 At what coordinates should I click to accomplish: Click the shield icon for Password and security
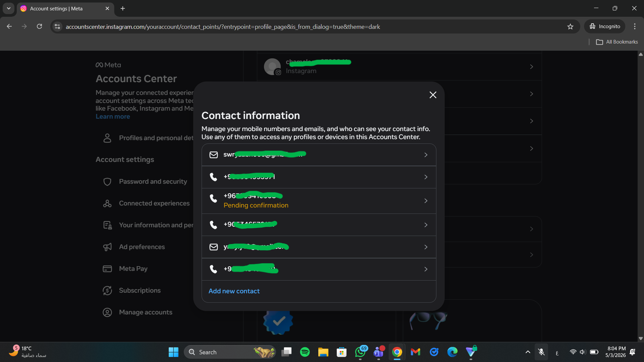107,182
